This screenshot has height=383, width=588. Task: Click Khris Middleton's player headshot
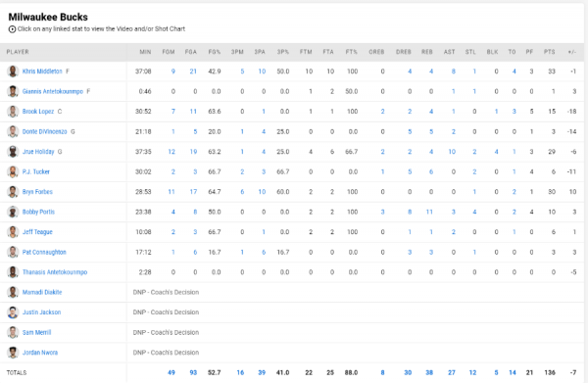coord(13,72)
